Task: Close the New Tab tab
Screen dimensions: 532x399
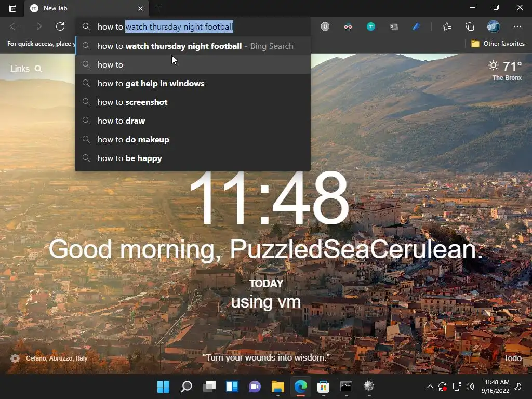Action: (x=140, y=8)
